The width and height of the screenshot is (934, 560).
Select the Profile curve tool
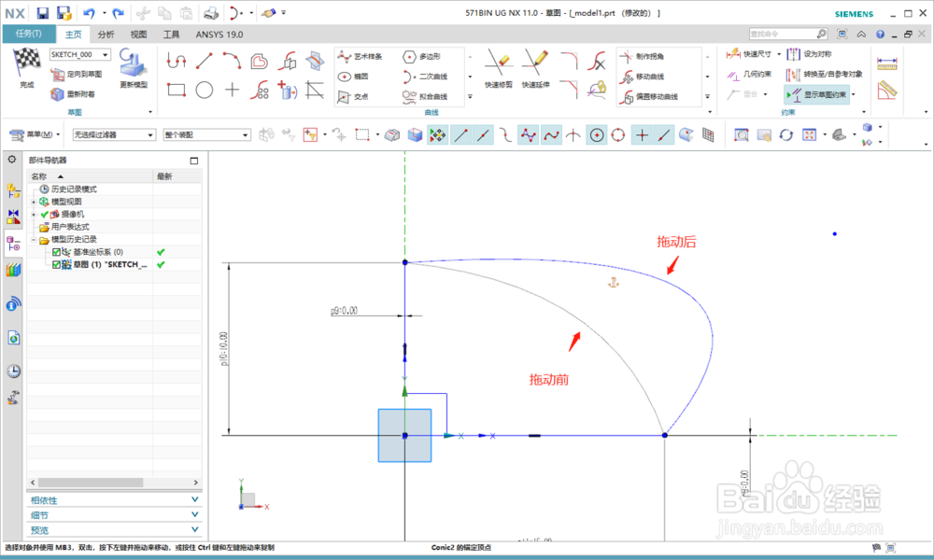click(177, 61)
